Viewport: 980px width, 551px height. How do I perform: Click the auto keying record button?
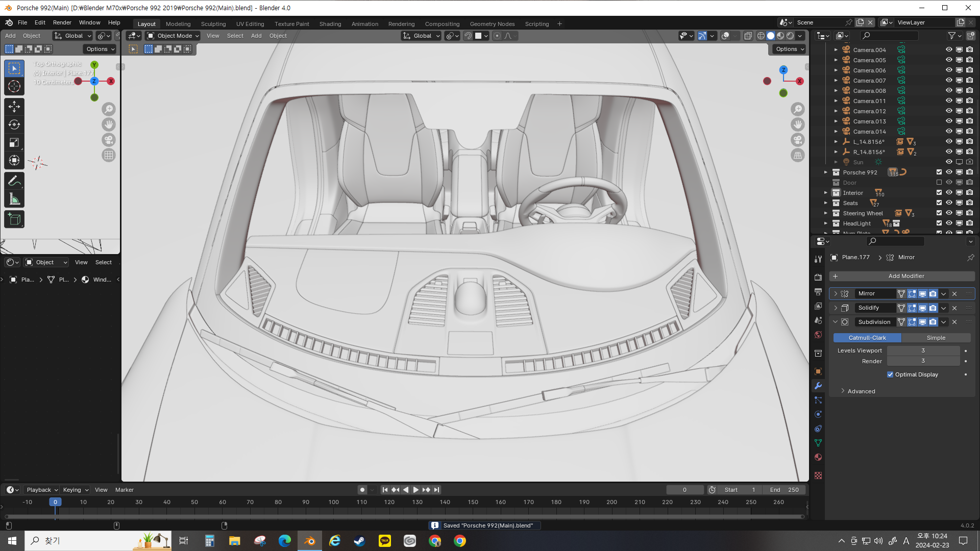[x=362, y=490]
